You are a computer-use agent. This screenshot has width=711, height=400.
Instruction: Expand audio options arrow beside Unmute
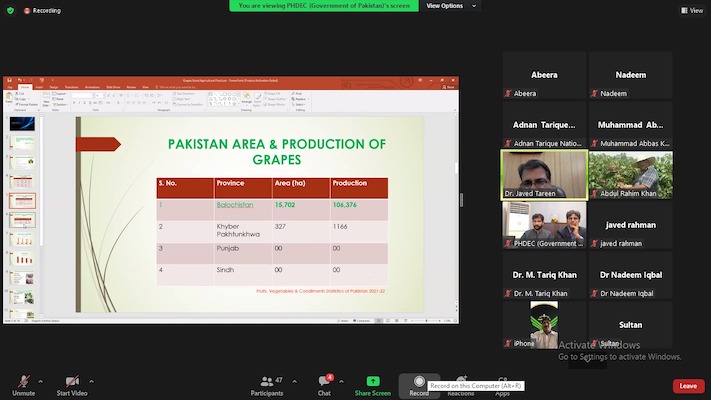[x=40, y=381]
